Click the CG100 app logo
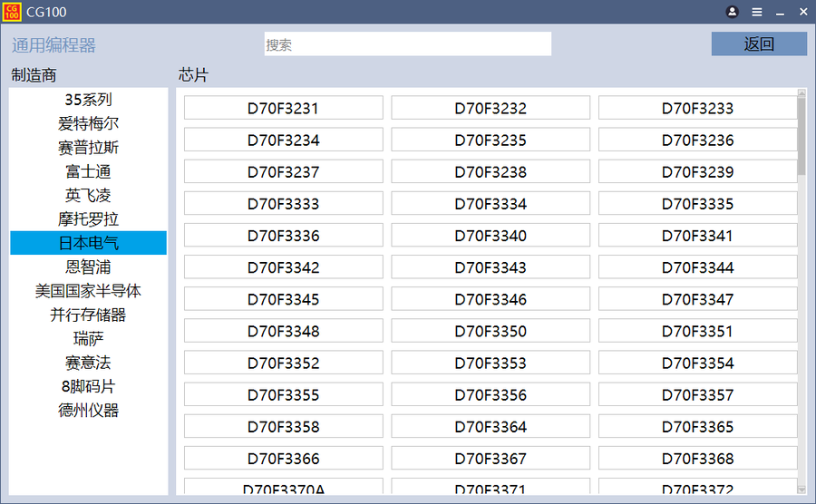 (x=12, y=12)
